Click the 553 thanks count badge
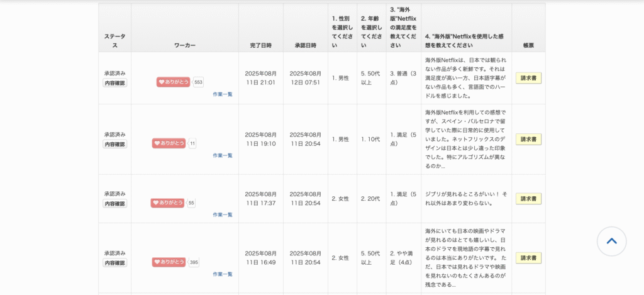Image resolution: width=644 pixels, height=295 pixels. coord(198,82)
